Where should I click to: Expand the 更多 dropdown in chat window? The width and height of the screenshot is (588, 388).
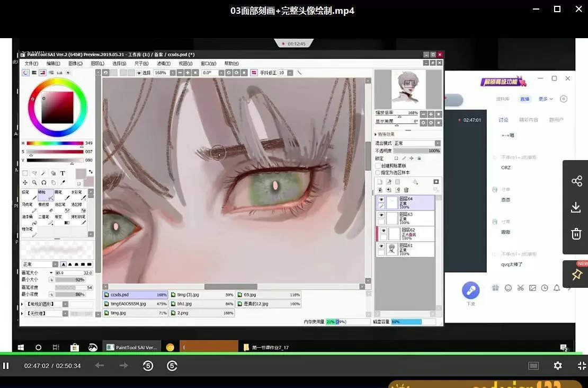pos(546,99)
